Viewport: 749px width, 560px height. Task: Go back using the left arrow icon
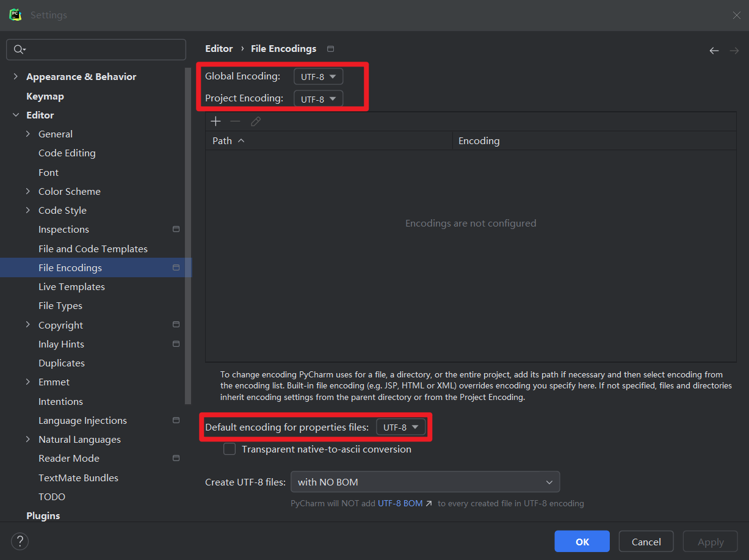pyautogui.click(x=714, y=51)
